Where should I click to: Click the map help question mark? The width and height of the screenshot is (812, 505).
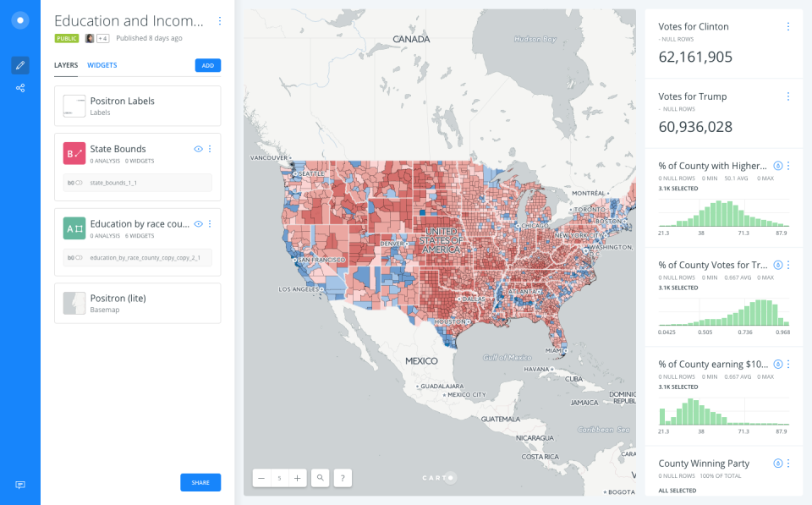[x=343, y=478]
